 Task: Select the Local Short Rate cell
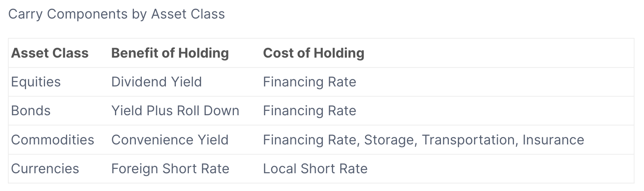click(x=315, y=169)
